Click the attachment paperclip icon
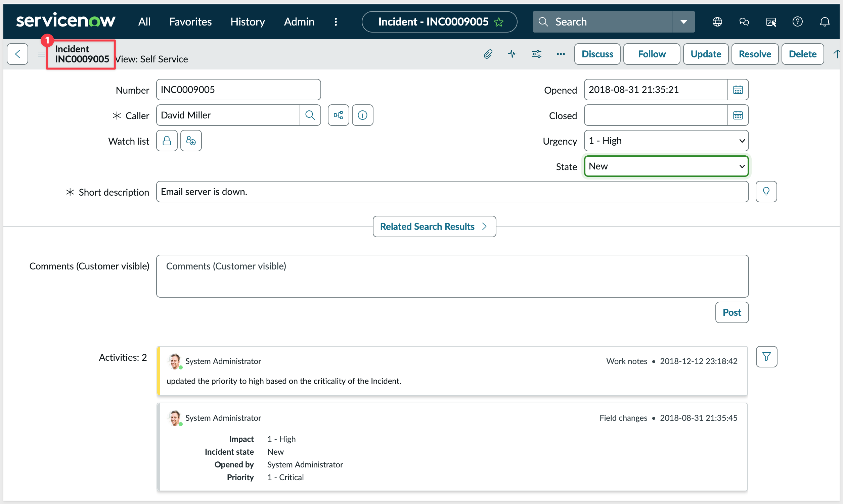Image resolution: width=843 pixels, height=504 pixels. point(488,54)
